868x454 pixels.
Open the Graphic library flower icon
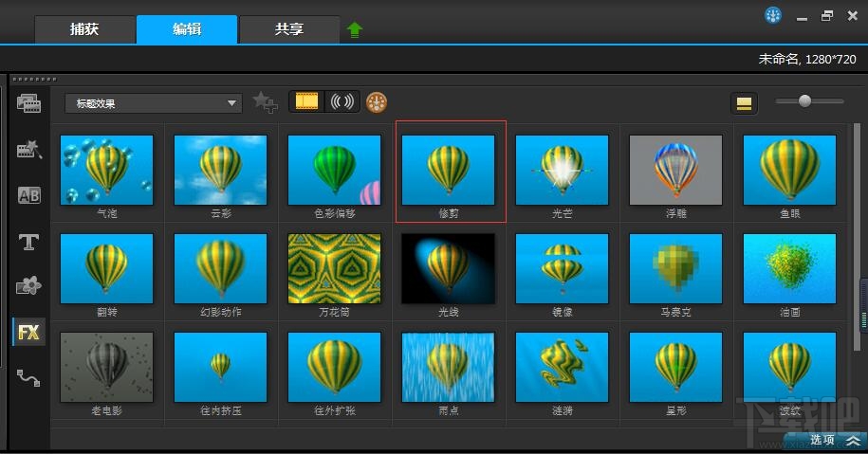click(28, 285)
